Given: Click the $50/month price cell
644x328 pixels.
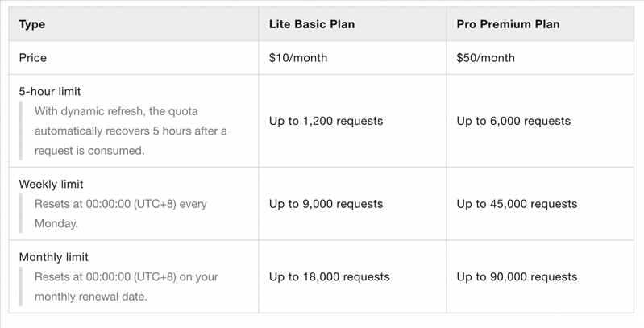Looking at the screenshot, I should [x=485, y=58].
